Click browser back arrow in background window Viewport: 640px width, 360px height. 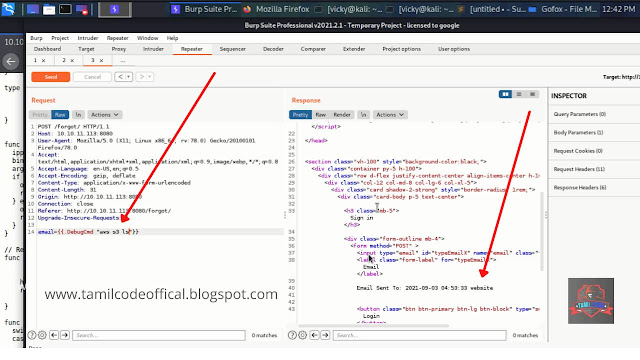(11, 62)
